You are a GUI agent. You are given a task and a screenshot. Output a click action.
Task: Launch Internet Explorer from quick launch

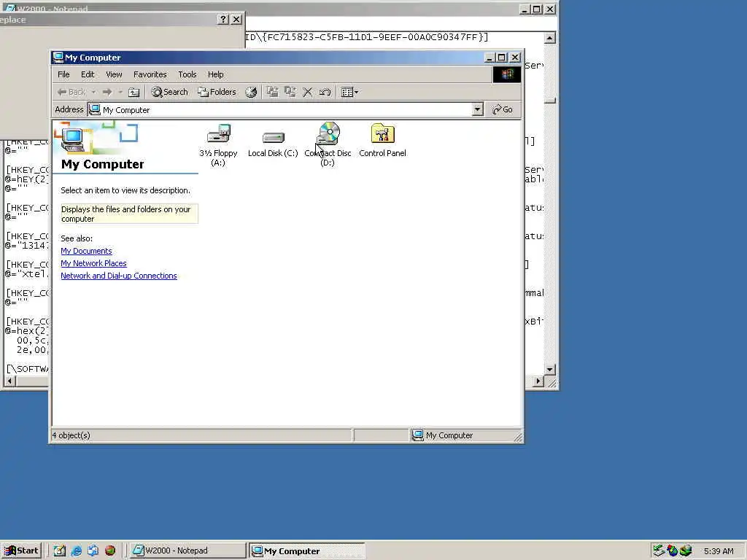76,551
